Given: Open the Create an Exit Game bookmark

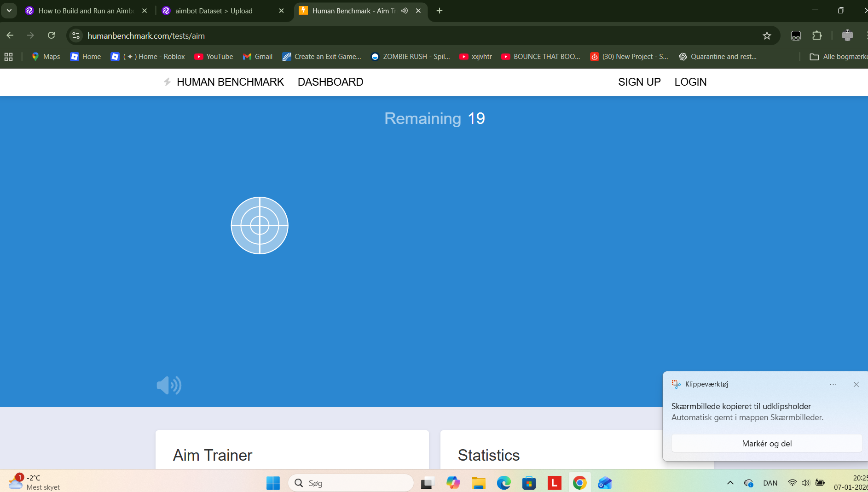Looking at the screenshot, I should (x=322, y=57).
